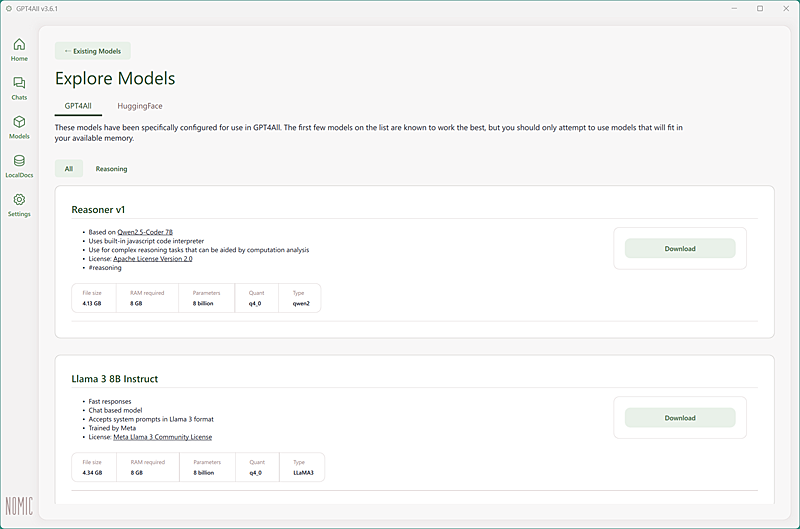The width and height of the screenshot is (800, 529).
Task: Open the Chats sidebar icon
Action: pos(19,84)
